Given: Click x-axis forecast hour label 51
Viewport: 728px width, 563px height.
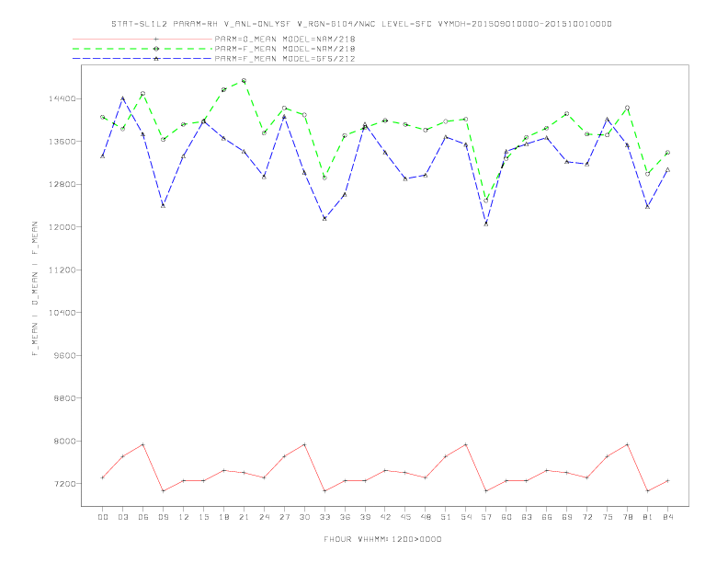Looking at the screenshot, I should [446, 517].
